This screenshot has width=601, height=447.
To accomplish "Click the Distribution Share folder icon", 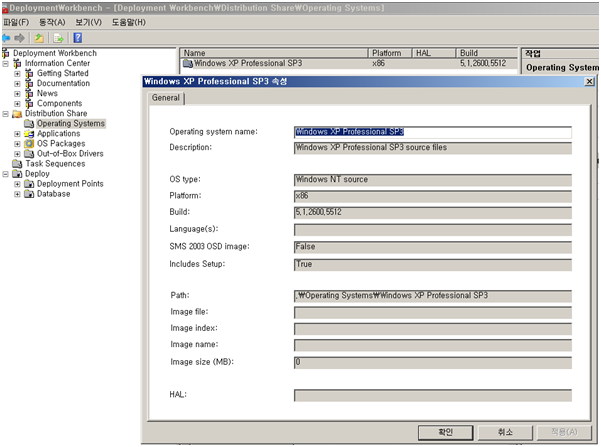I will [x=17, y=114].
